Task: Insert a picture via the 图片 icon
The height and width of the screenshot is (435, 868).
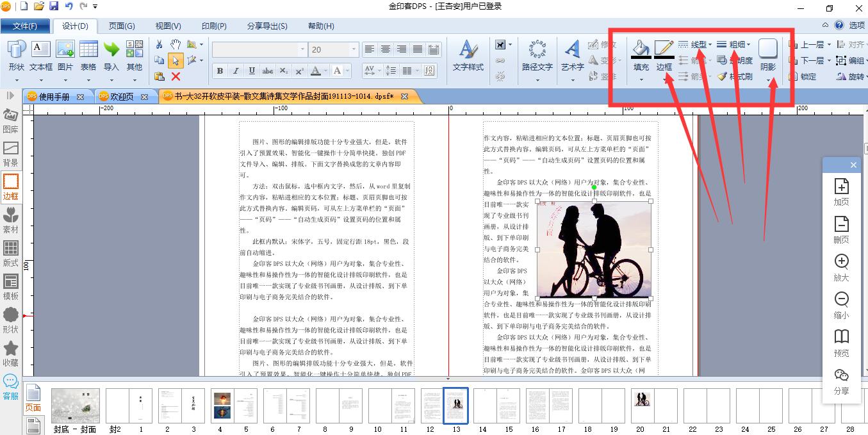Action: tap(65, 55)
